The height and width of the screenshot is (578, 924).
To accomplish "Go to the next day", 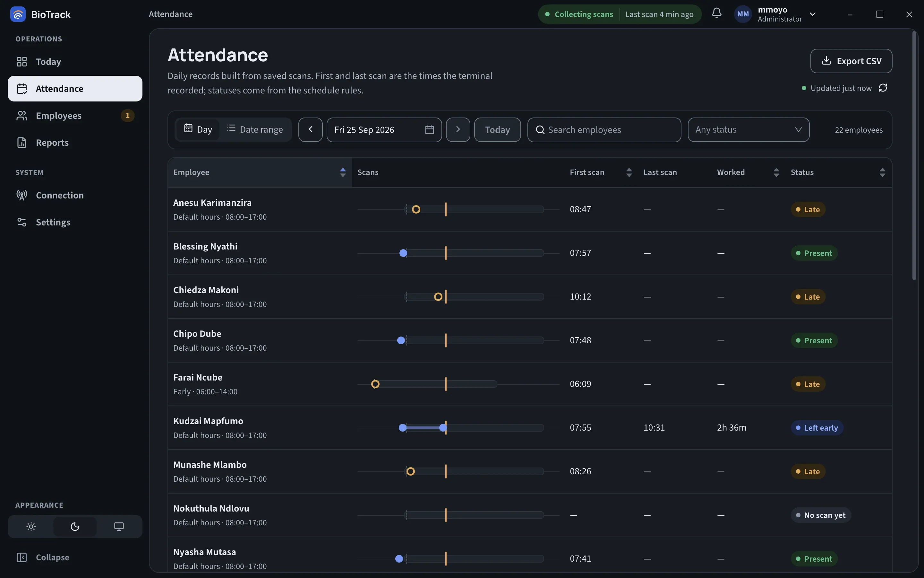I will (458, 130).
